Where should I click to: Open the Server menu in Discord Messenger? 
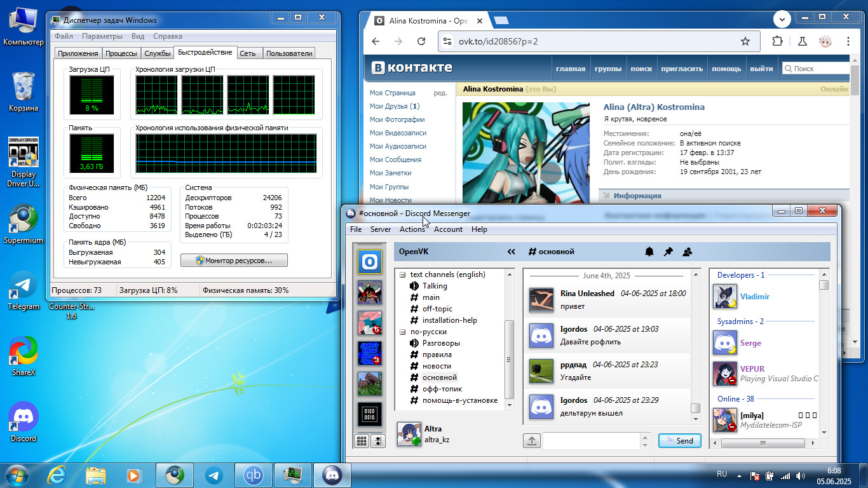click(x=381, y=229)
